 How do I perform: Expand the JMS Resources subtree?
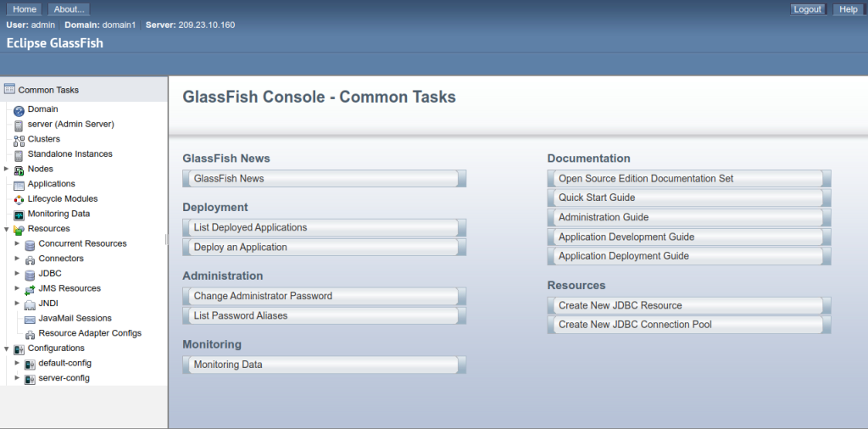click(17, 288)
